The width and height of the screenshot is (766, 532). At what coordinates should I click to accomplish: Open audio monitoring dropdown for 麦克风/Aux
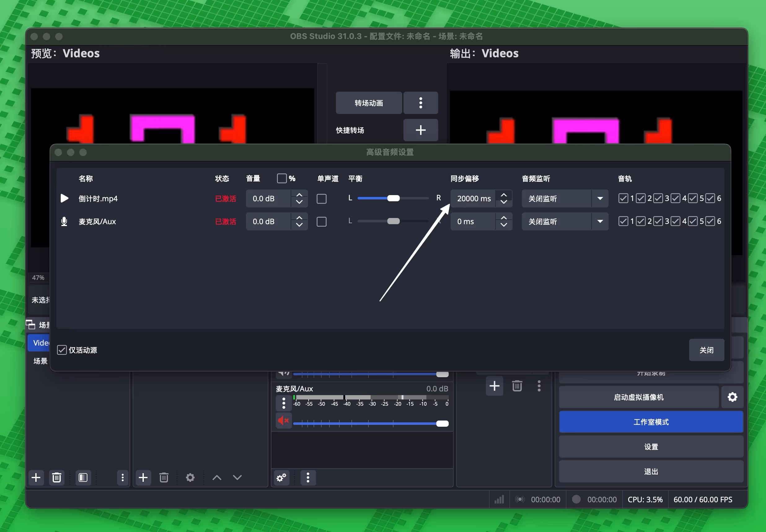(x=565, y=222)
